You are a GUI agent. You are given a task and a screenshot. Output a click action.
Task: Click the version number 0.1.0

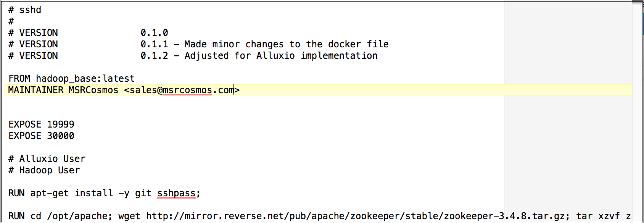click(x=154, y=33)
